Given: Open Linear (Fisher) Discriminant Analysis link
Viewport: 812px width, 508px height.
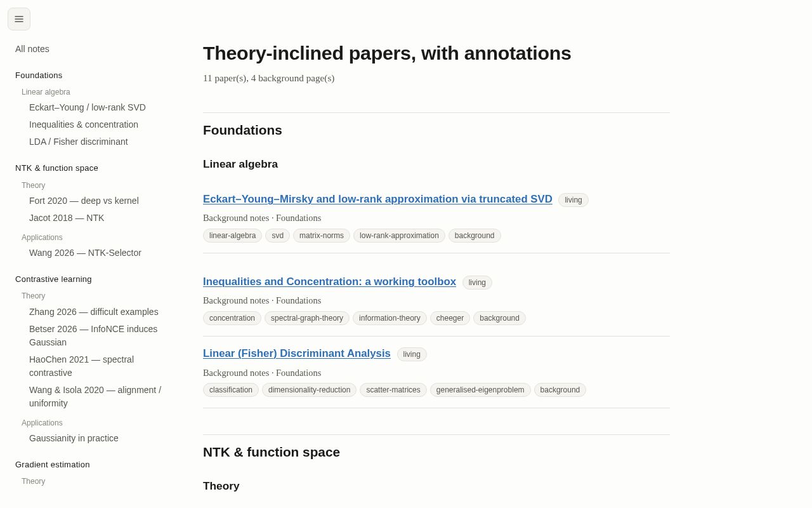Looking at the screenshot, I should tap(297, 354).
